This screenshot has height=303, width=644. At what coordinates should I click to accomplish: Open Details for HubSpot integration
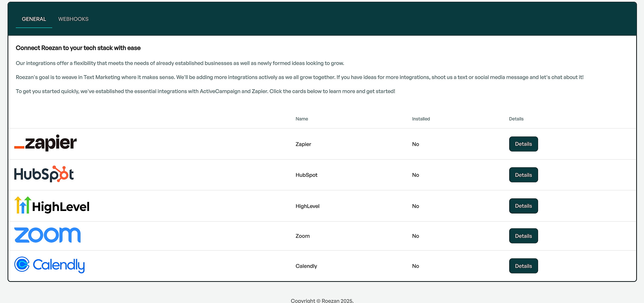point(523,175)
